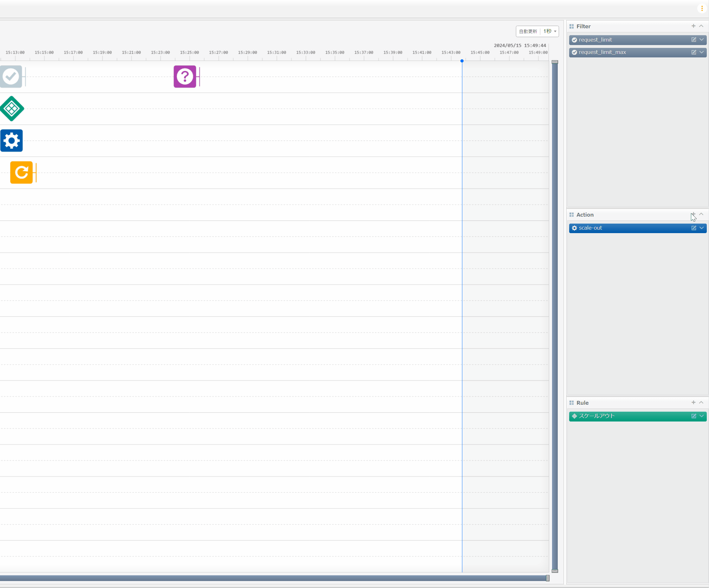Edit the scale-out action

point(693,228)
